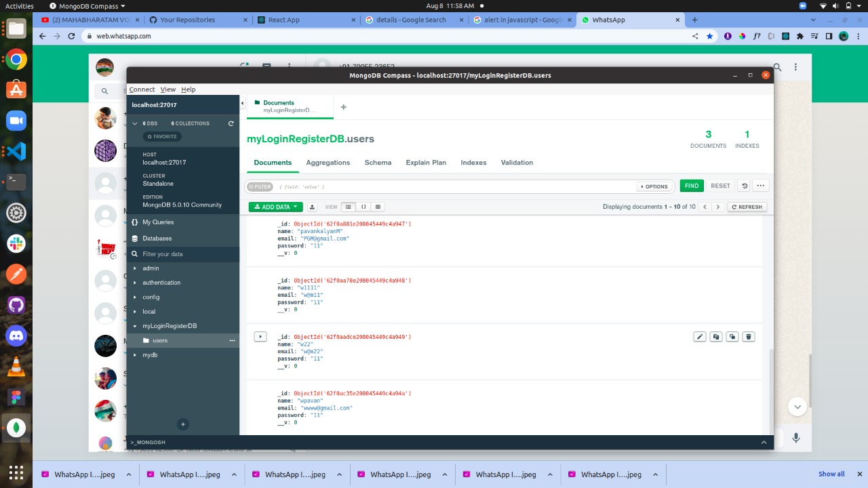Expand the query OPTIONS section

click(654, 186)
